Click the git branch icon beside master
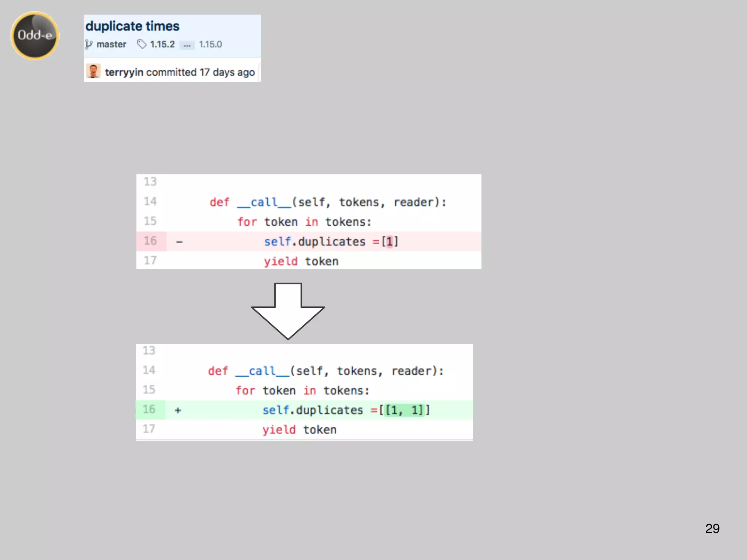 point(89,44)
